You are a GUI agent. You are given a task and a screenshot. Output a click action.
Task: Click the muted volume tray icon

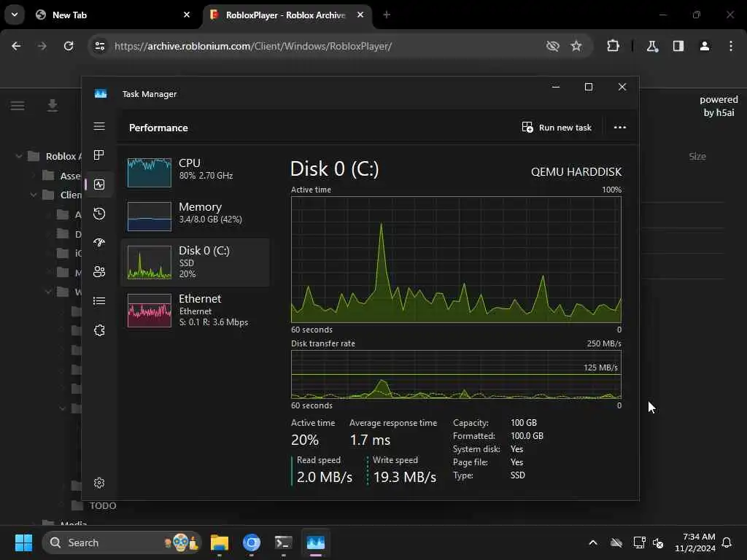[659, 542]
